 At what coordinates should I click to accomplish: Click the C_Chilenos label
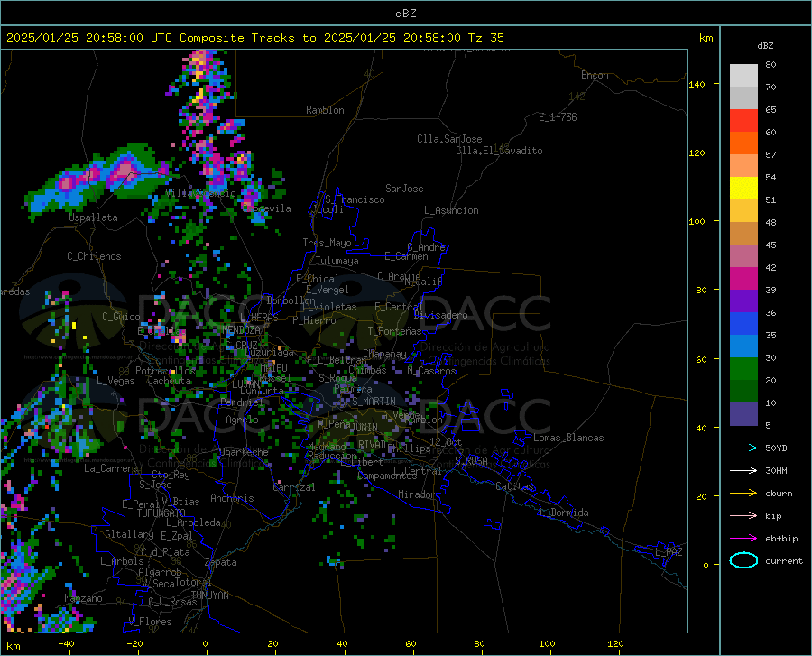(94, 256)
